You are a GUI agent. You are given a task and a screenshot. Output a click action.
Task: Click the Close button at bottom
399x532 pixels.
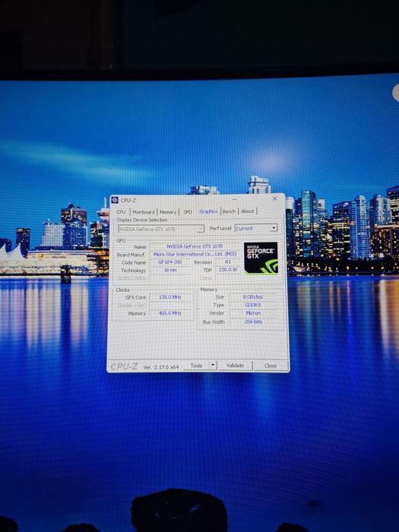(271, 366)
